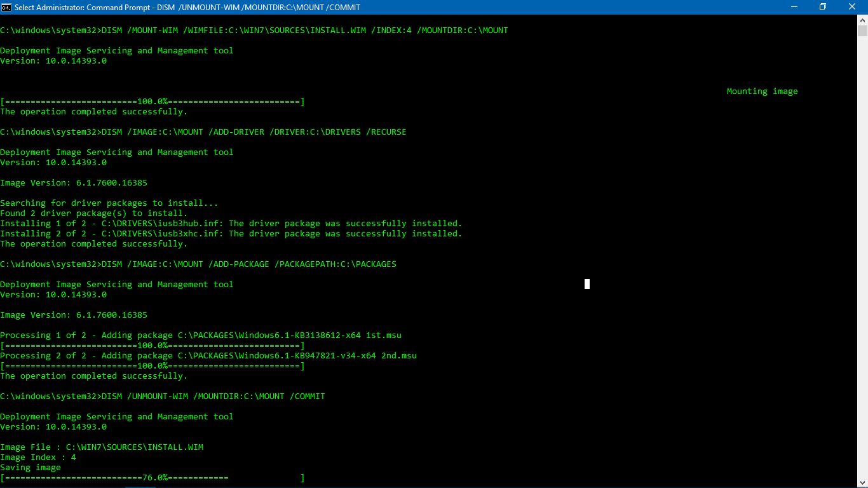
Task: Minimize the Command Prompt window
Action: [x=794, y=7]
